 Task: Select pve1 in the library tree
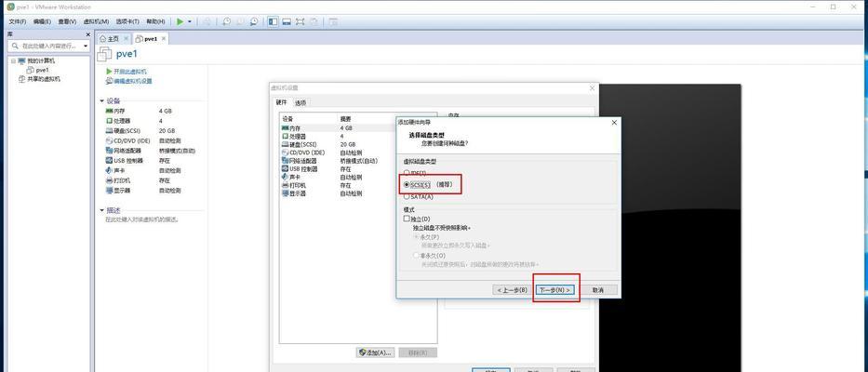pyautogui.click(x=42, y=71)
